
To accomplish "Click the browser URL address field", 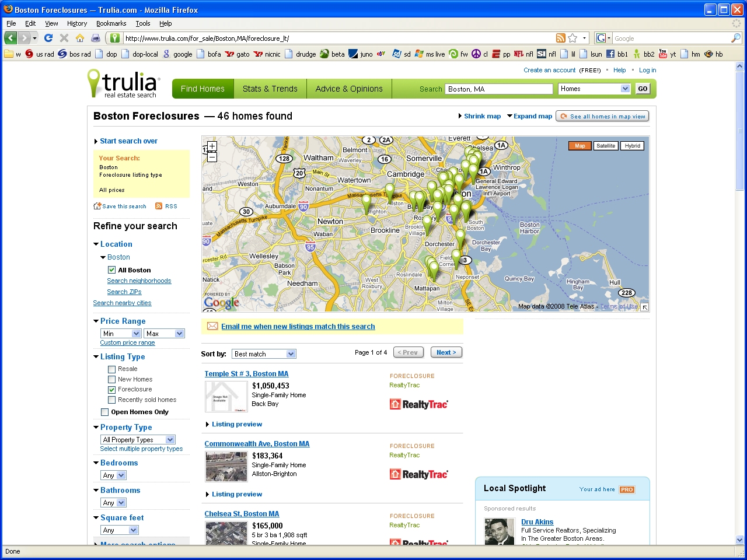I will 337,38.
